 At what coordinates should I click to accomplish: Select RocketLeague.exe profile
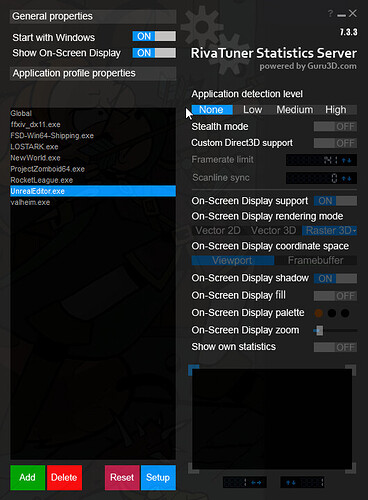[93, 180]
